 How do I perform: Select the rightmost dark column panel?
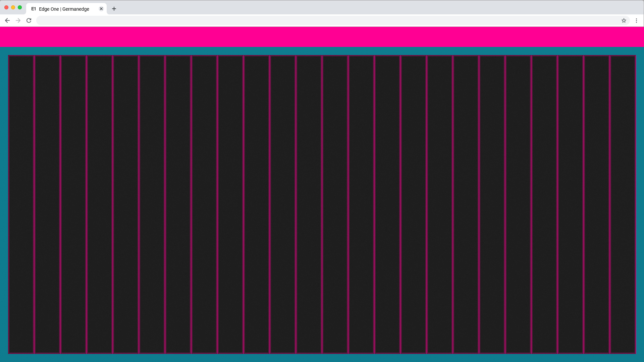tap(623, 204)
